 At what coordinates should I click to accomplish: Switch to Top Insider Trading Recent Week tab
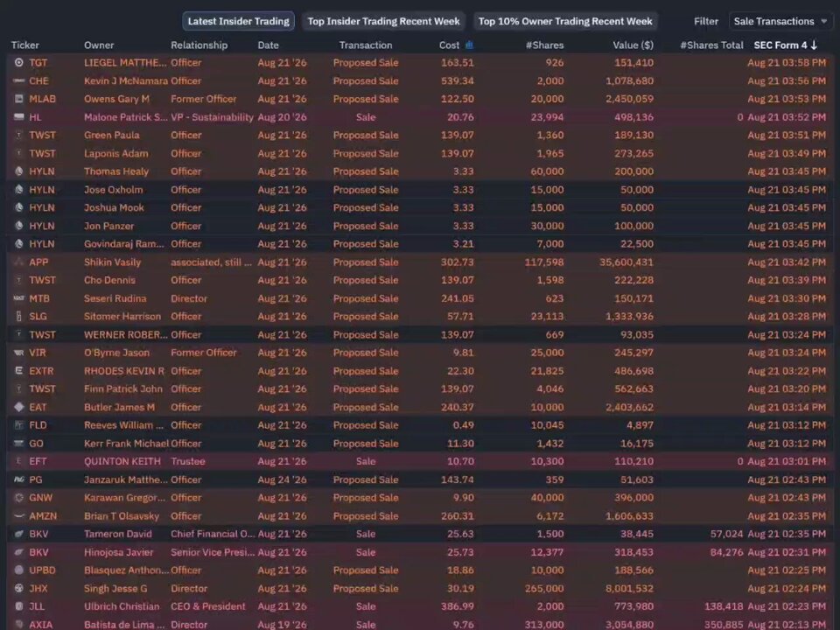click(383, 21)
